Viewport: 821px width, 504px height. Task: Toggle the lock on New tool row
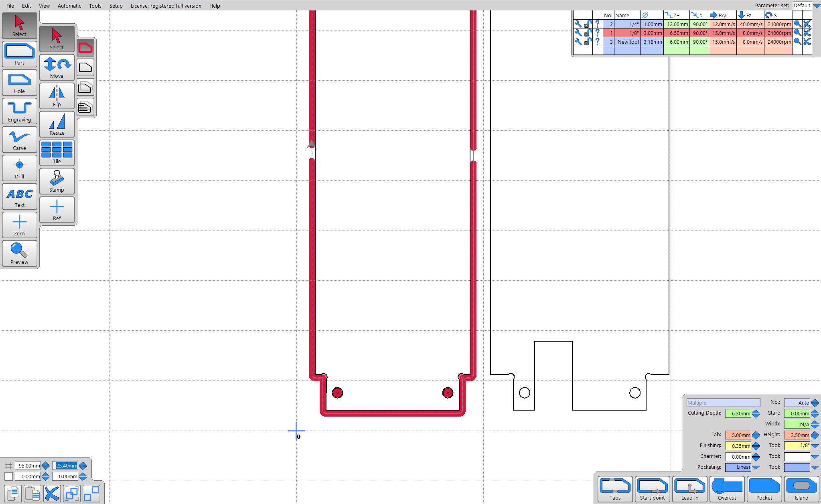(x=588, y=42)
